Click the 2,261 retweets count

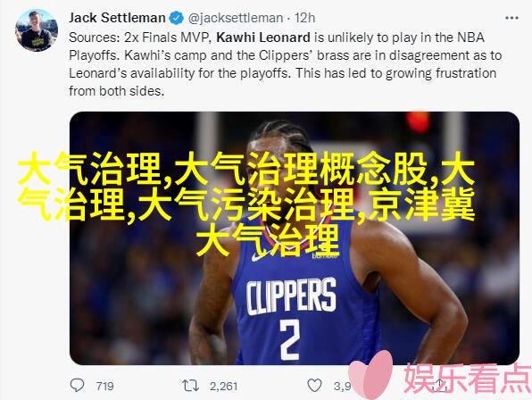point(223,386)
